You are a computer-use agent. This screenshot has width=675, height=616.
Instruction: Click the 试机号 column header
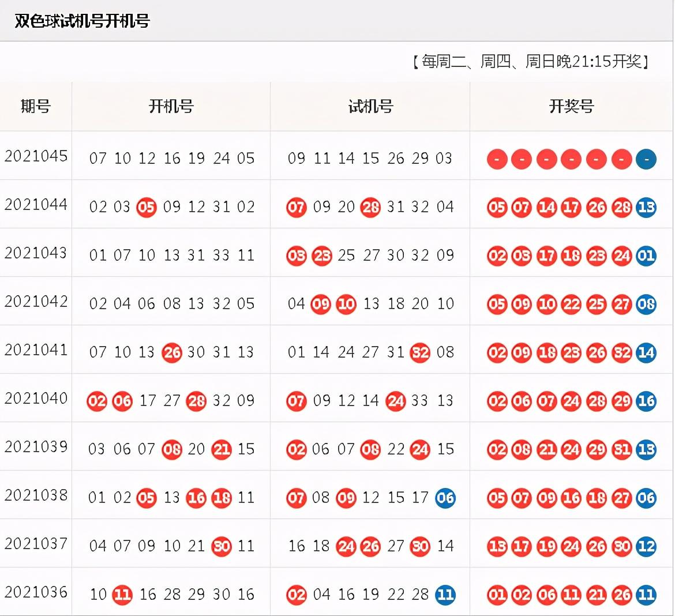coord(370,106)
